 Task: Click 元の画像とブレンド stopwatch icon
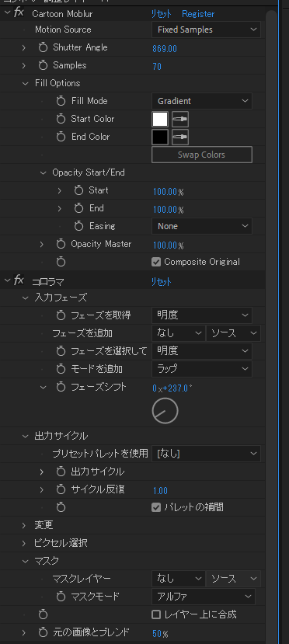point(43,632)
